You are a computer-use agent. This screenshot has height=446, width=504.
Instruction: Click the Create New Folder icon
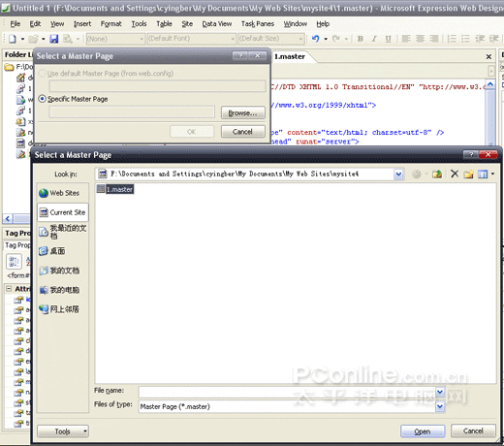click(468, 175)
